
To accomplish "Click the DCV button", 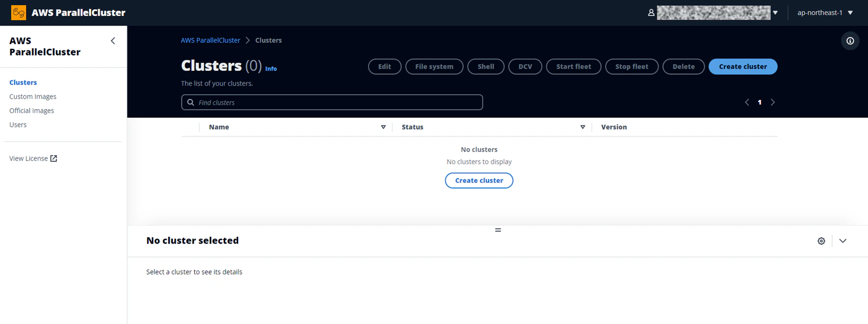I will pos(525,67).
